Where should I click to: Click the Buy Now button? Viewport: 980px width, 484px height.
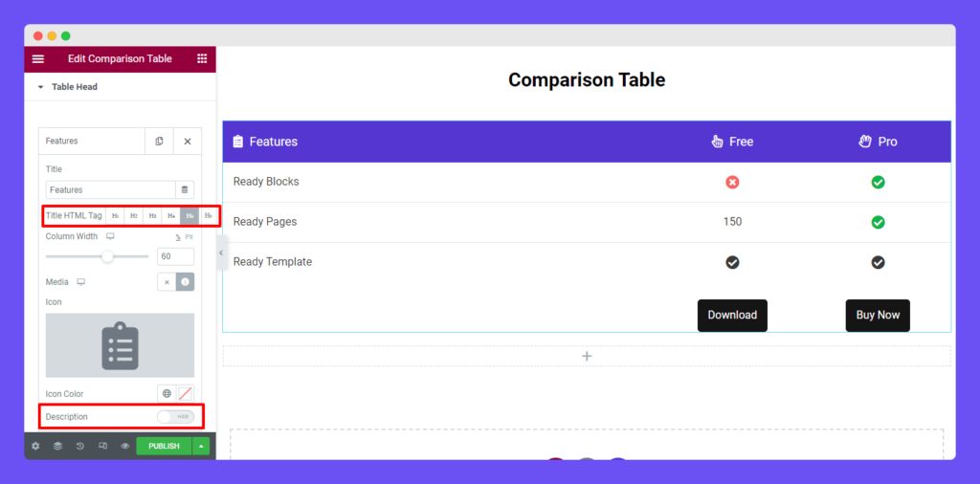coord(879,316)
